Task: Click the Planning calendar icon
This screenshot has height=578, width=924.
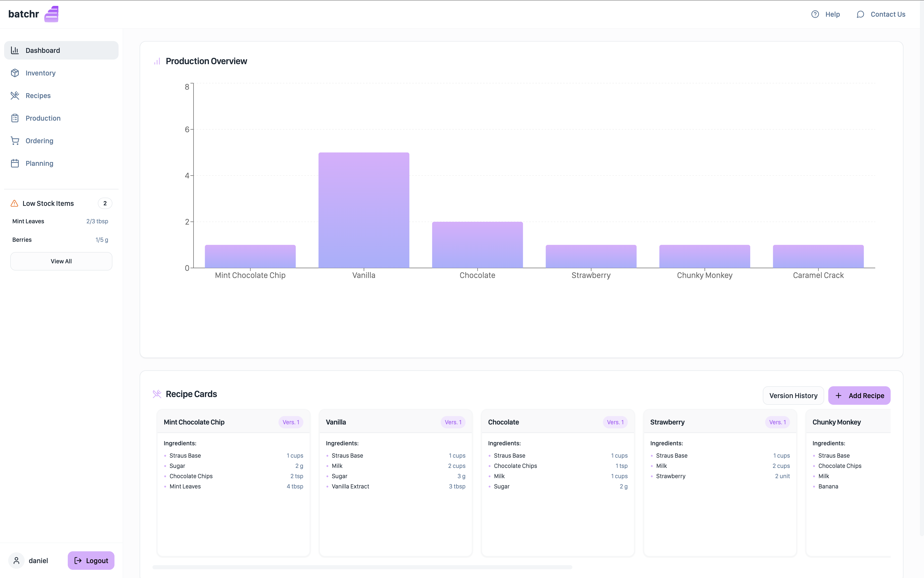Action: coord(15,163)
